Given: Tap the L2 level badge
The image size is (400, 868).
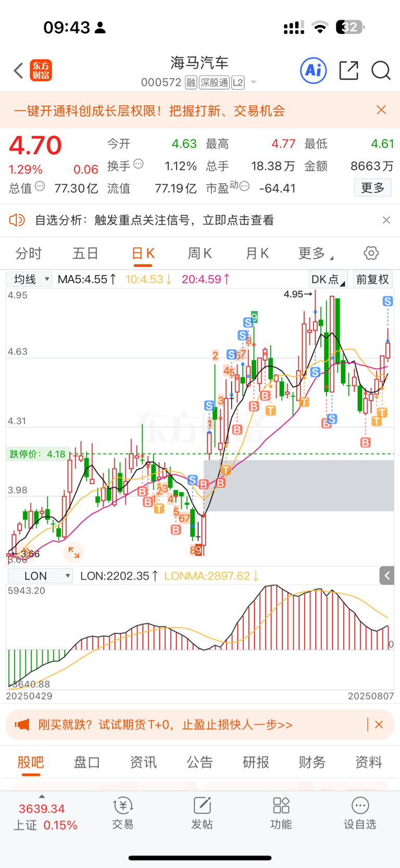Looking at the screenshot, I should 238,82.
